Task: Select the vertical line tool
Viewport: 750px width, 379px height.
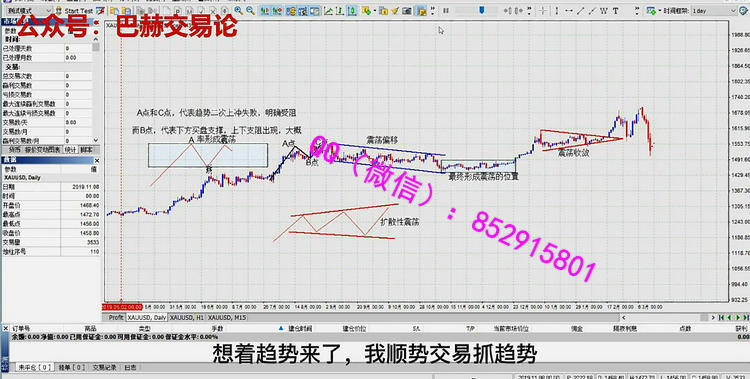Action: [x=557, y=11]
